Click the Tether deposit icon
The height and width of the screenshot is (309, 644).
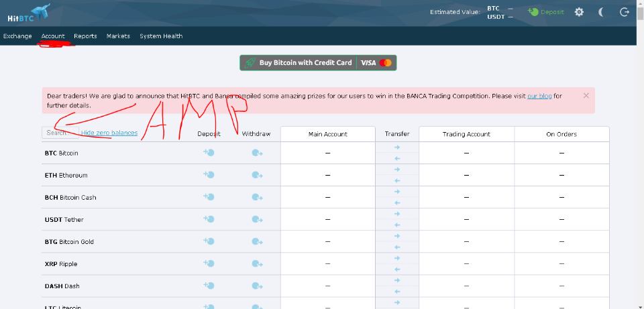[x=209, y=220]
